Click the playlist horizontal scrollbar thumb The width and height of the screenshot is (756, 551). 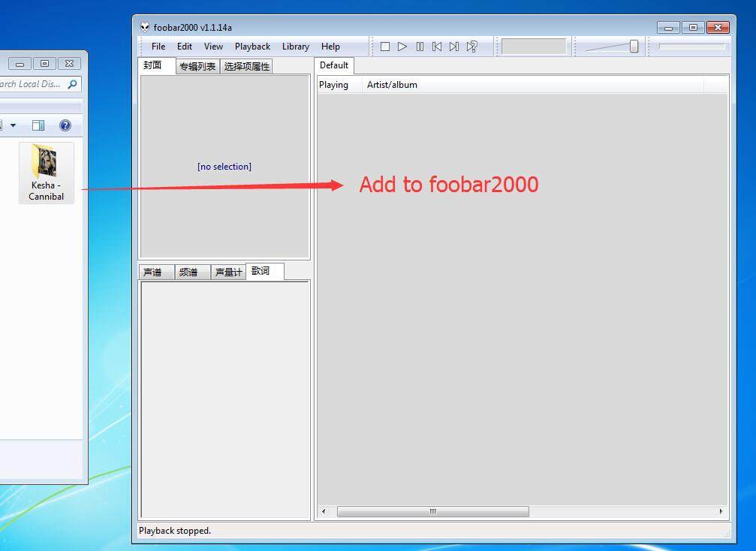coord(433,511)
